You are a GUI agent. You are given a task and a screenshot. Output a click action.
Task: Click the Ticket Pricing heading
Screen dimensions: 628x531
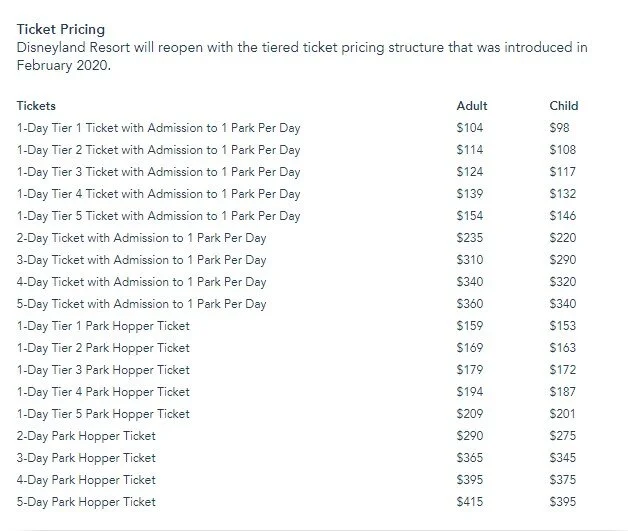60,31
